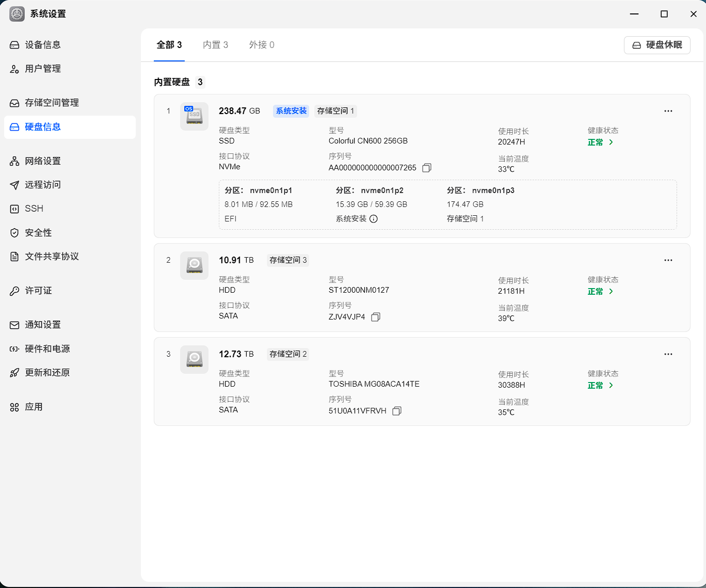
Task: Click the 应用 grid icon
Action: point(14,407)
